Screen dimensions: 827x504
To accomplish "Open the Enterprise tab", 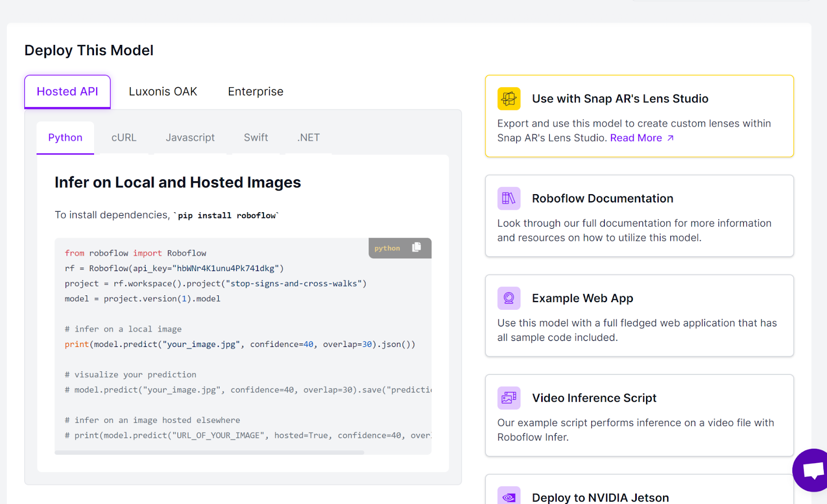I will coord(255,91).
